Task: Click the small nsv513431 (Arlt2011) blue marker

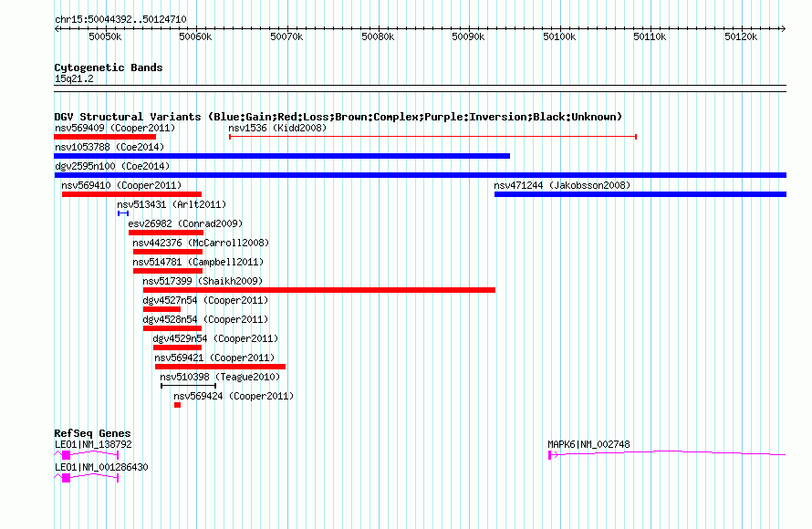Action: click(x=123, y=213)
